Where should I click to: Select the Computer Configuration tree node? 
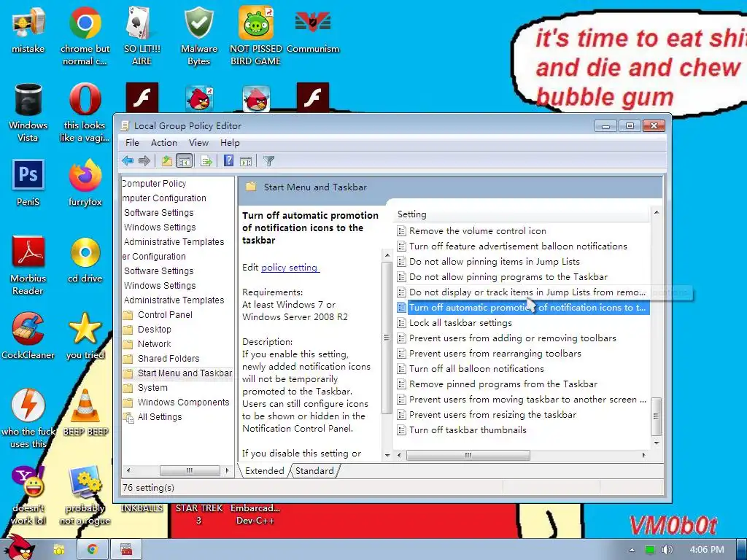[164, 198]
